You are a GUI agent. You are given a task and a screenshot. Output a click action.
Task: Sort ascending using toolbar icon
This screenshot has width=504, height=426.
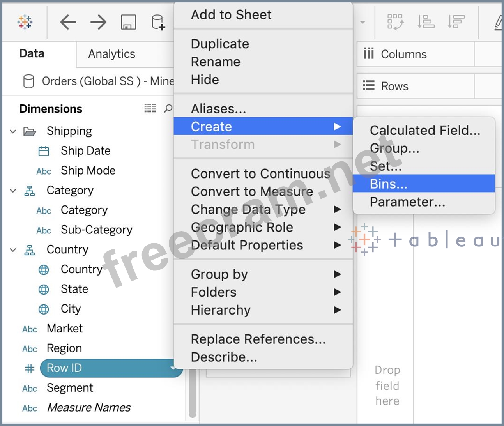coord(426,22)
